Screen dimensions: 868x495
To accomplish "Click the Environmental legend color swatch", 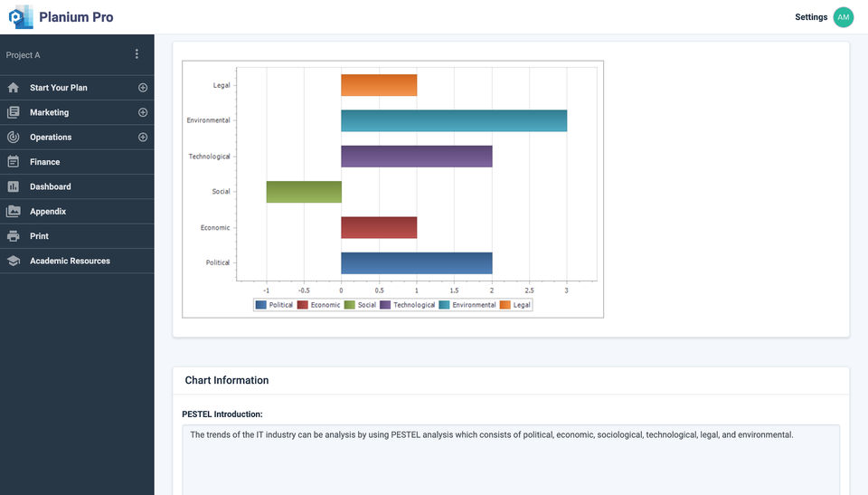I will (444, 305).
